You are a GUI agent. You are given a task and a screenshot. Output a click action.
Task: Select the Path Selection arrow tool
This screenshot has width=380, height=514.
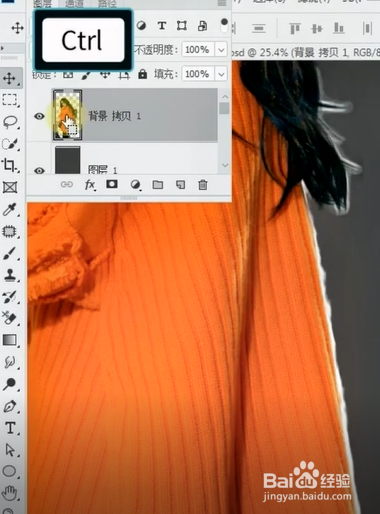click(9, 450)
